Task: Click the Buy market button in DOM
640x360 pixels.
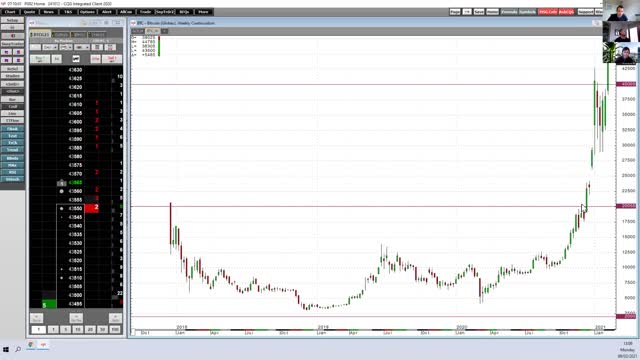Action: (x=40, y=59)
